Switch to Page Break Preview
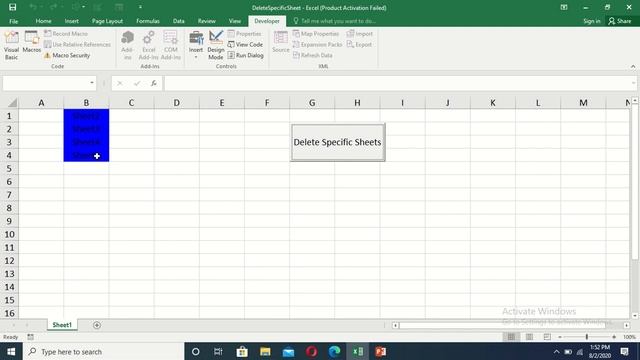This screenshot has height=360, width=640. tap(547, 337)
